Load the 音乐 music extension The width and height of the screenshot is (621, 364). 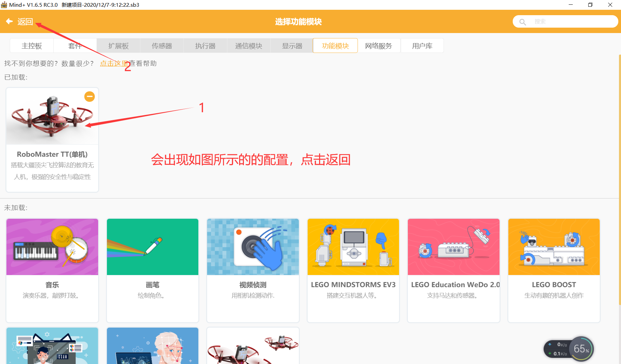[52, 270]
